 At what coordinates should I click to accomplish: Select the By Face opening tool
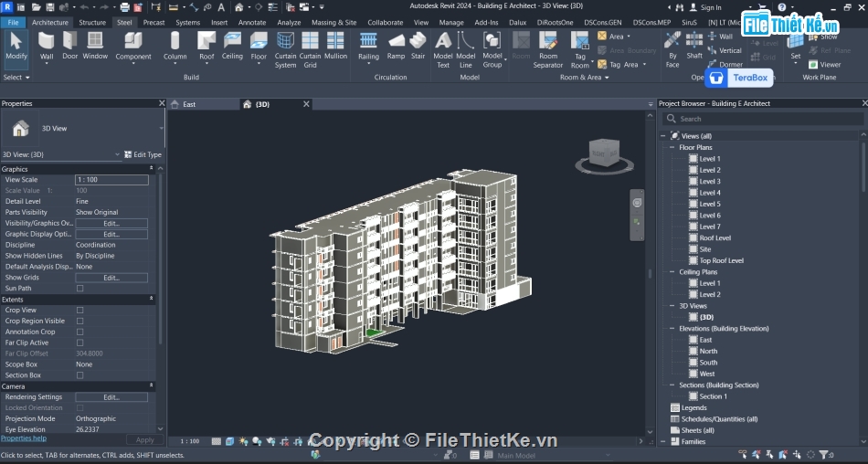pos(672,50)
